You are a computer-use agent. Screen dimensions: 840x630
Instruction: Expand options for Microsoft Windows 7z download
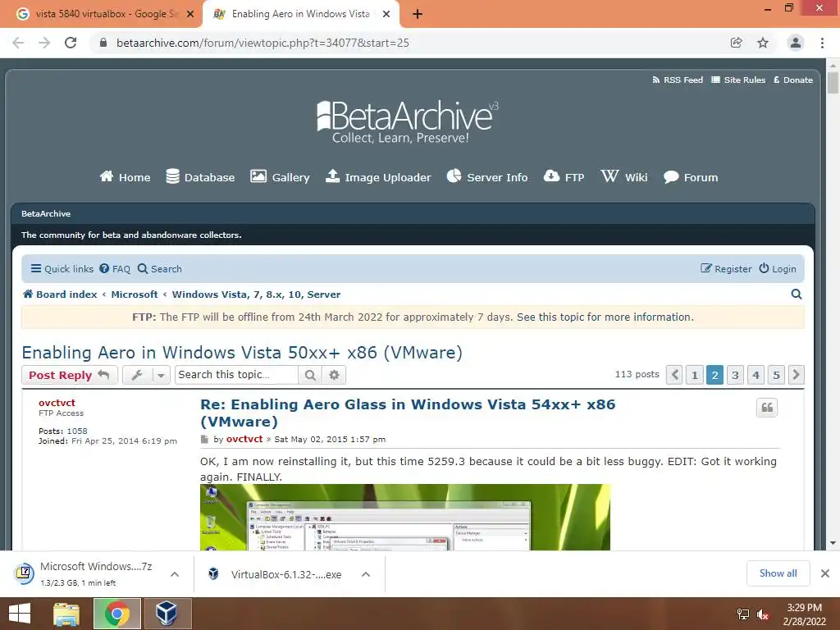click(175, 574)
